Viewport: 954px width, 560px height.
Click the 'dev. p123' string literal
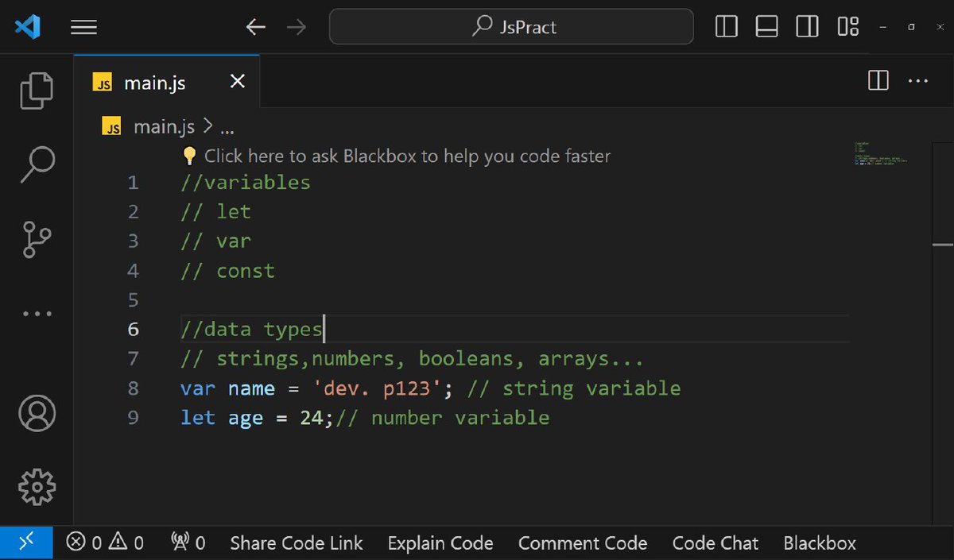pos(376,388)
